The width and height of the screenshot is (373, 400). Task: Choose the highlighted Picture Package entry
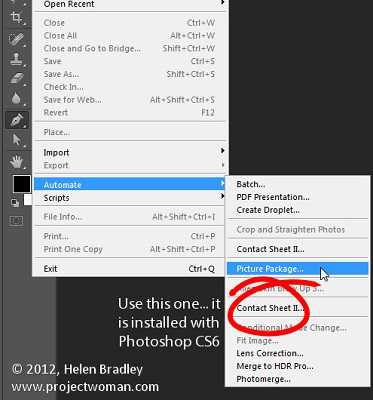click(x=298, y=269)
